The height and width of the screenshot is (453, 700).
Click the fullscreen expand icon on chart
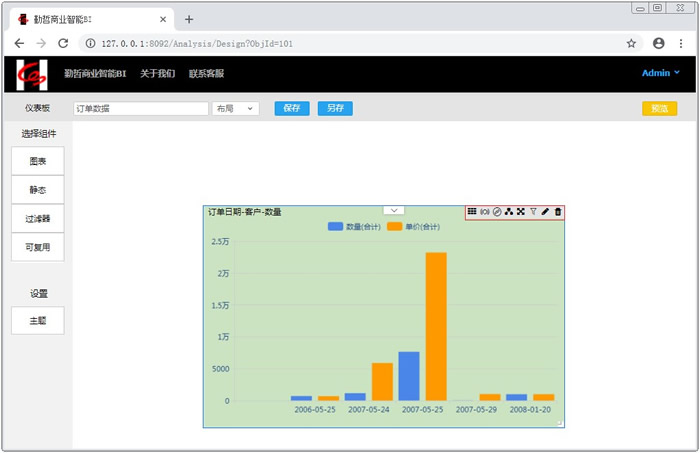tap(521, 212)
